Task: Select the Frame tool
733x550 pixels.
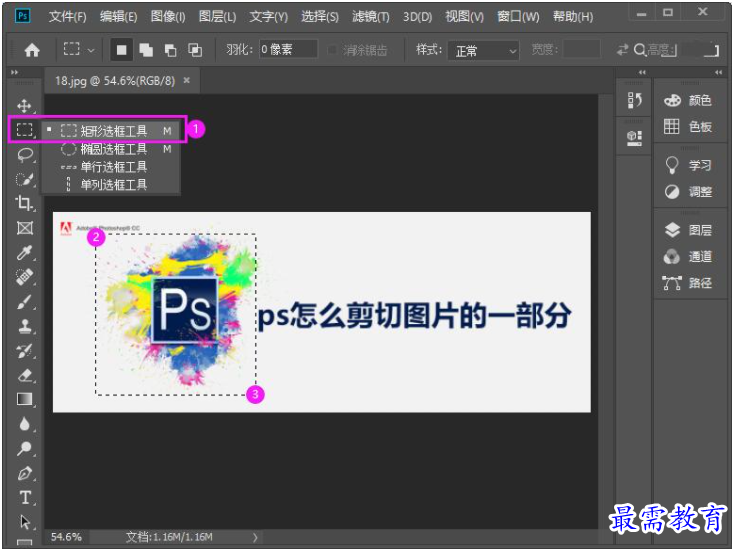Action: pyautogui.click(x=24, y=228)
